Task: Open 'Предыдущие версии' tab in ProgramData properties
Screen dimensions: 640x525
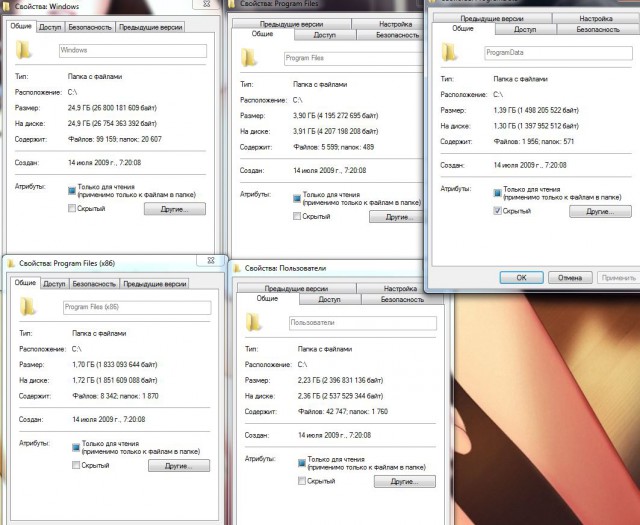Action: (492, 18)
